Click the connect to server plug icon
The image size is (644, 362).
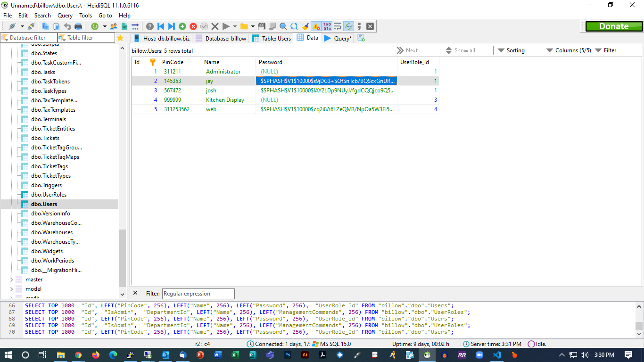click(12, 26)
